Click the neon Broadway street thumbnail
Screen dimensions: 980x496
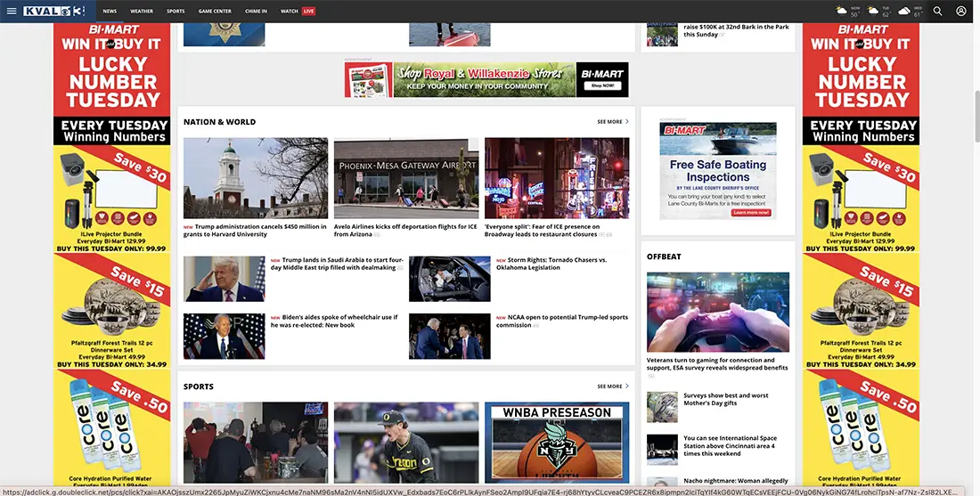(x=557, y=178)
